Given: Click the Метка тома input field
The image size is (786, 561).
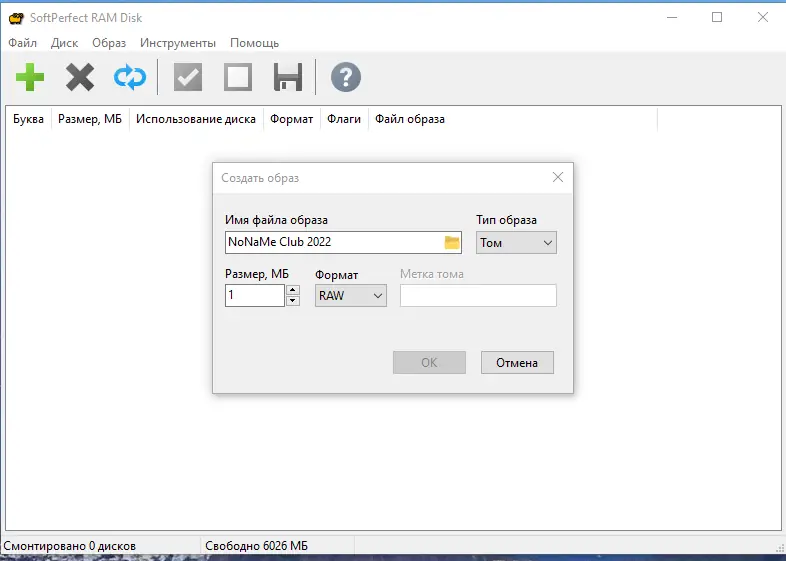Looking at the screenshot, I should tap(478, 295).
